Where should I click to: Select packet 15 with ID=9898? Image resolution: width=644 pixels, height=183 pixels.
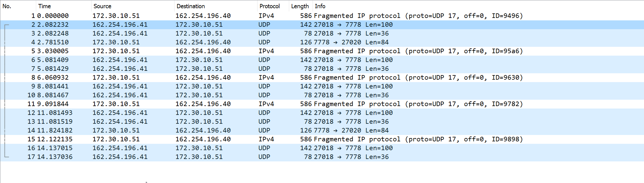click(322, 139)
